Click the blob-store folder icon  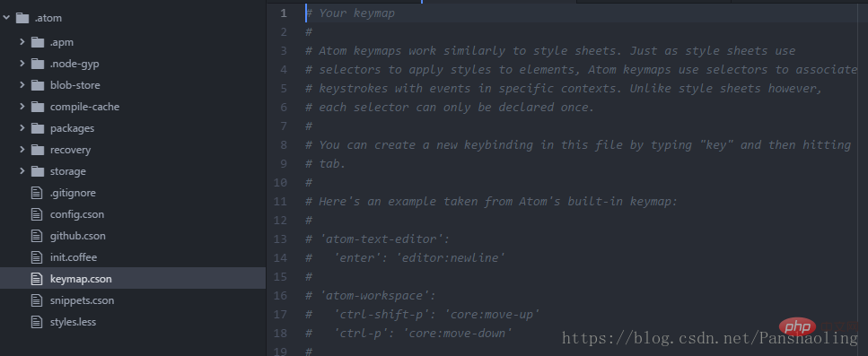38,86
